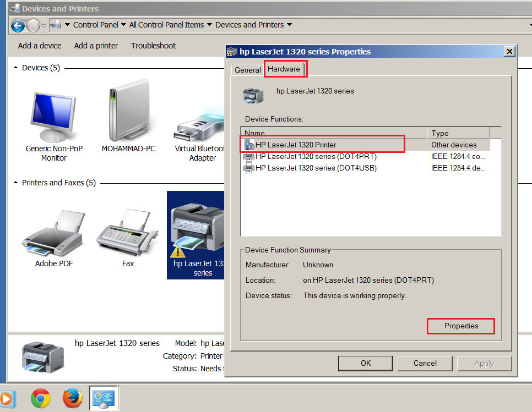
Task: Select Generic Non-PnP Monitor device icon
Action: click(x=54, y=117)
